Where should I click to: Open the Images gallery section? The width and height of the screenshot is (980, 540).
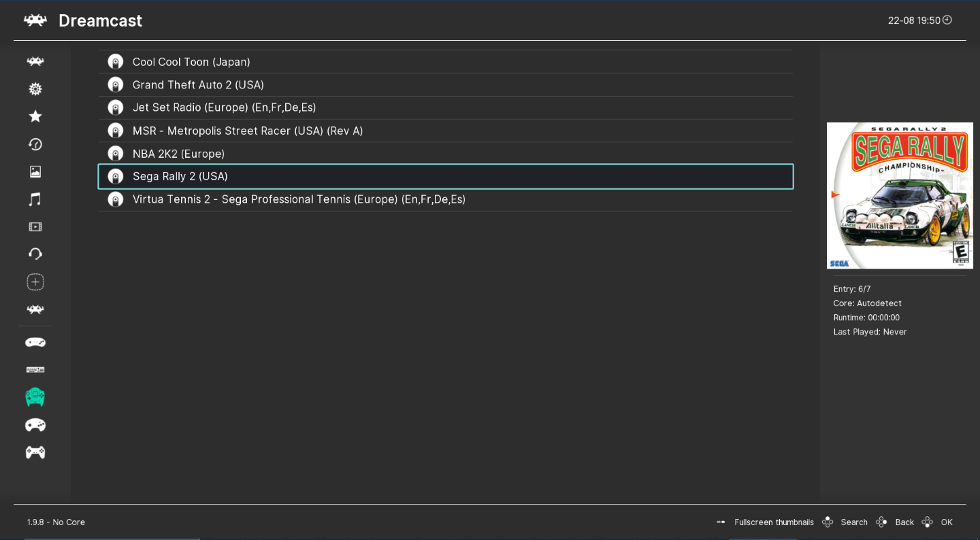tap(35, 171)
